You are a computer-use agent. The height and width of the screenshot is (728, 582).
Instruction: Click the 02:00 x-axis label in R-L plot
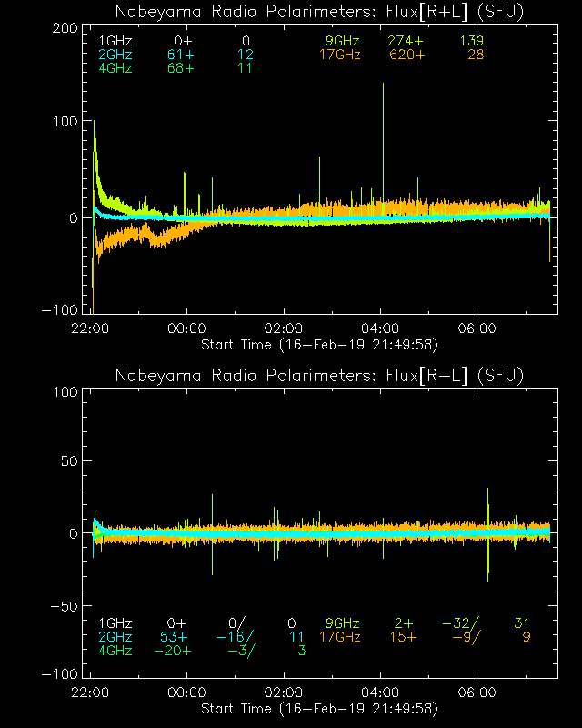click(284, 693)
